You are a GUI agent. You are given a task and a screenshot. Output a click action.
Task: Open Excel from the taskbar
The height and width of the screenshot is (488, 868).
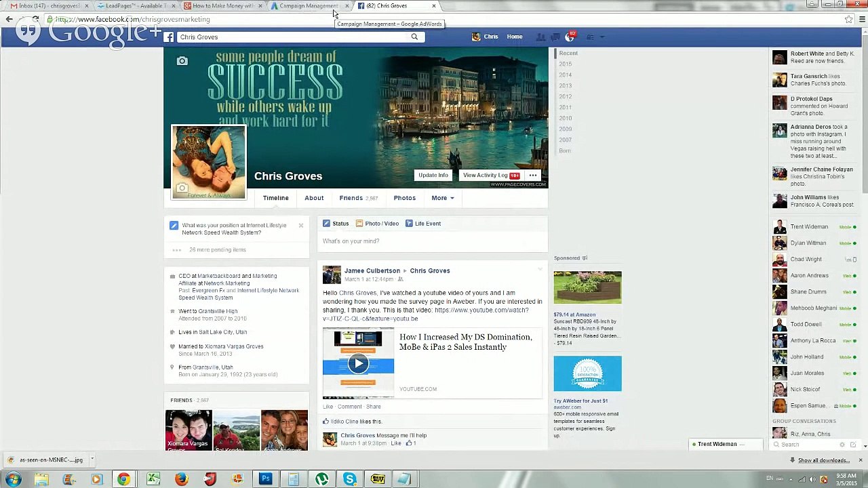pyautogui.click(x=153, y=479)
